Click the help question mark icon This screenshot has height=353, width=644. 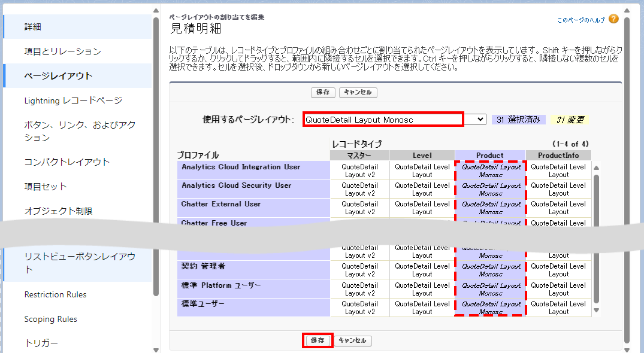pyautogui.click(x=613, y=19)
